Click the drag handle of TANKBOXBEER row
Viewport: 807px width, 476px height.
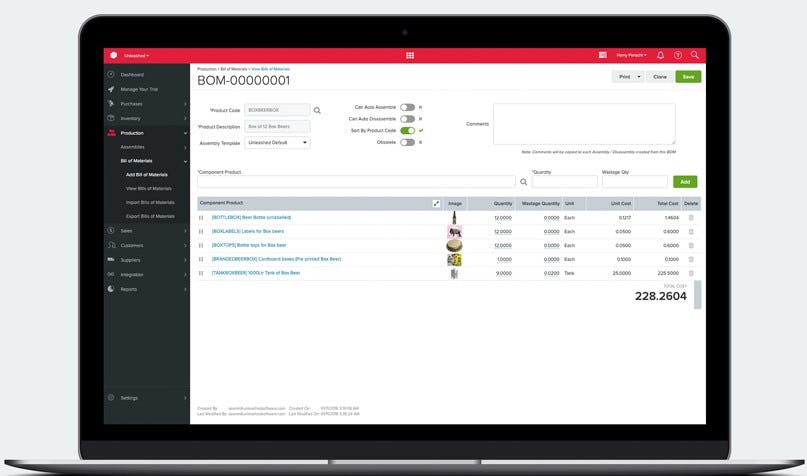201,273
